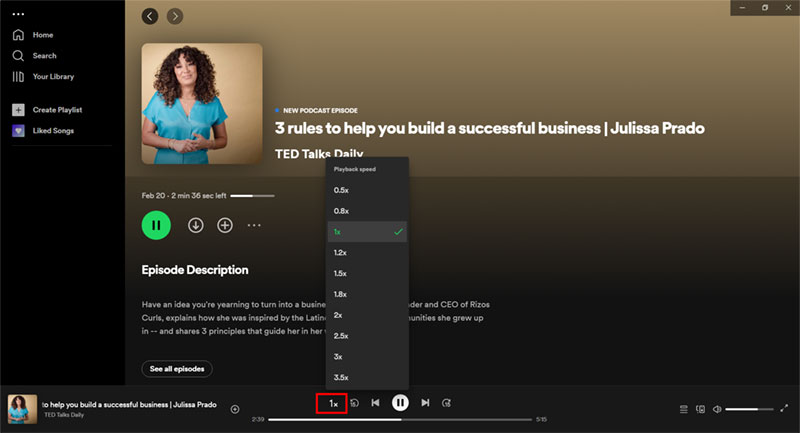Select 0.8x playback speed

click(367, 211)
